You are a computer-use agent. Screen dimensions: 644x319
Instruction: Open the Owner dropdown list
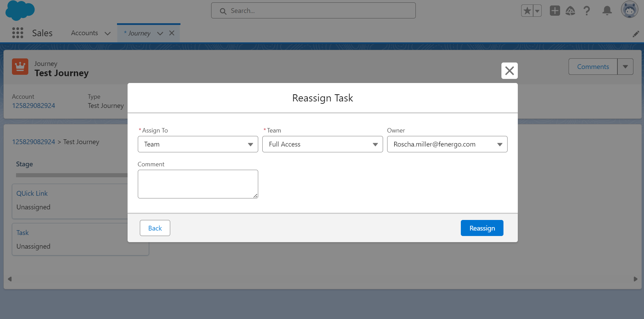click(x=447, y=144)
